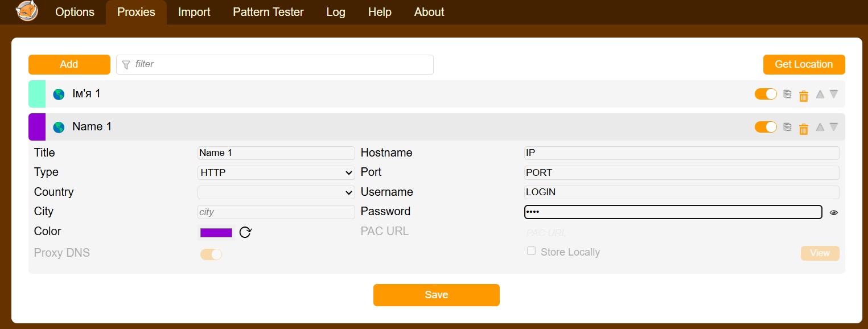Click the Save button
The height and width of the screenshot is (329, 868).
tap(437, 295)
